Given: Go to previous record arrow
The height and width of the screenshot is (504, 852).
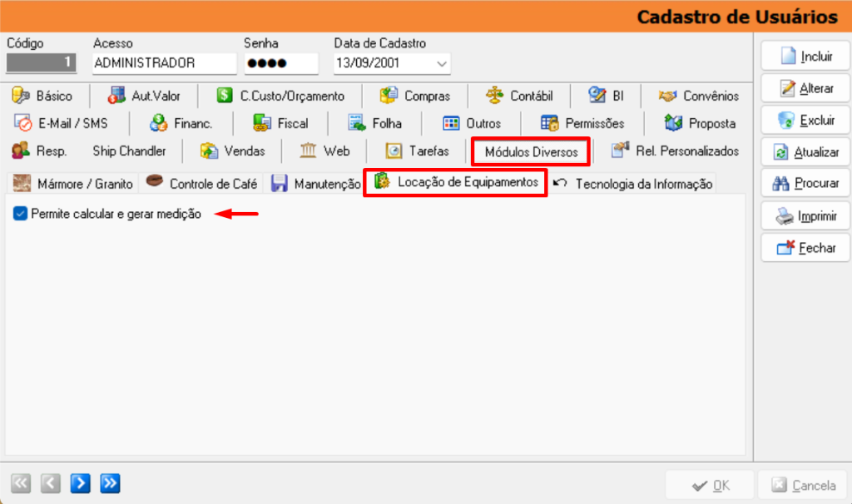Looking at the screenshot, I should (x=51, y=483).
